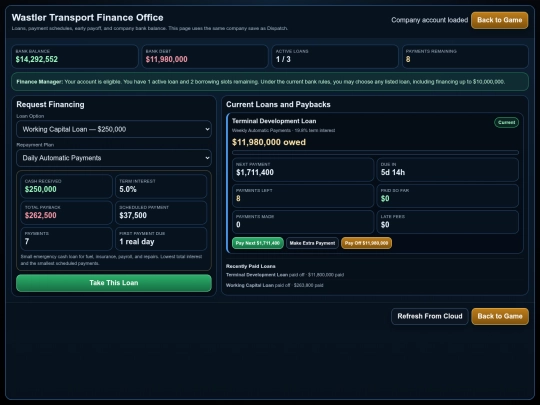Viewport: 540px width, 405px height.
Task: Click the Due In value 5d 14h
Action: pos(393,173)
